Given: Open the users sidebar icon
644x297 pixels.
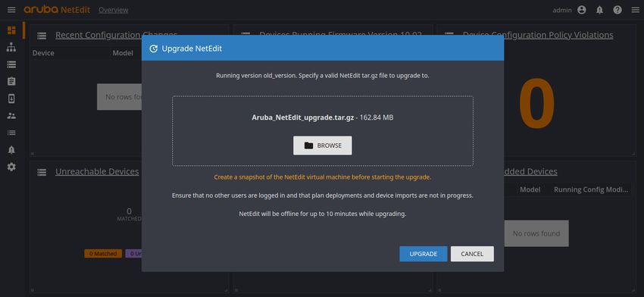Looking at the screenshot, I should pos(11,116).
